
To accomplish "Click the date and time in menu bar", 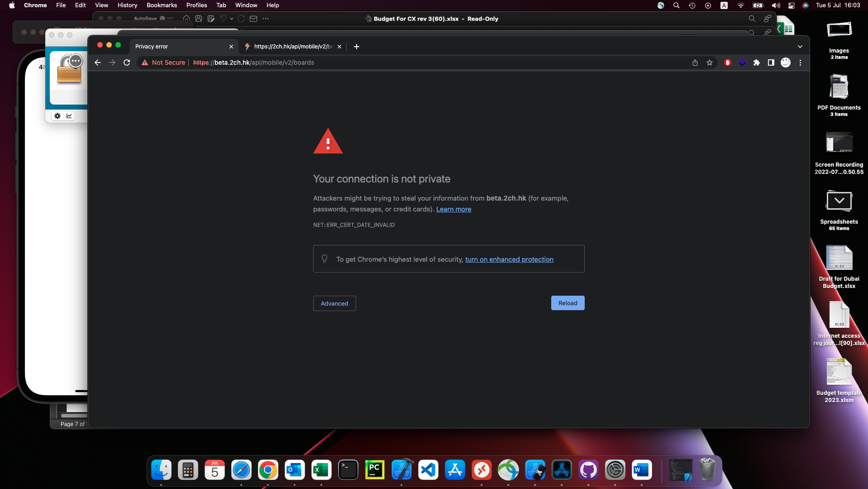I will pyautogui.click(x=838, y=5).
